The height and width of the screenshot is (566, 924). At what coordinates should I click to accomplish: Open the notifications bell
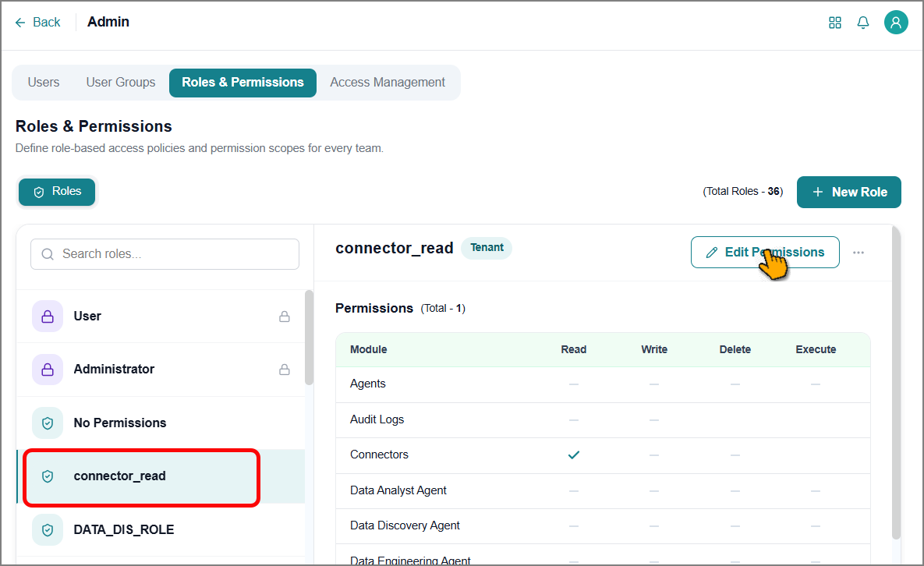pyautogui.click(x=862, y=23)
